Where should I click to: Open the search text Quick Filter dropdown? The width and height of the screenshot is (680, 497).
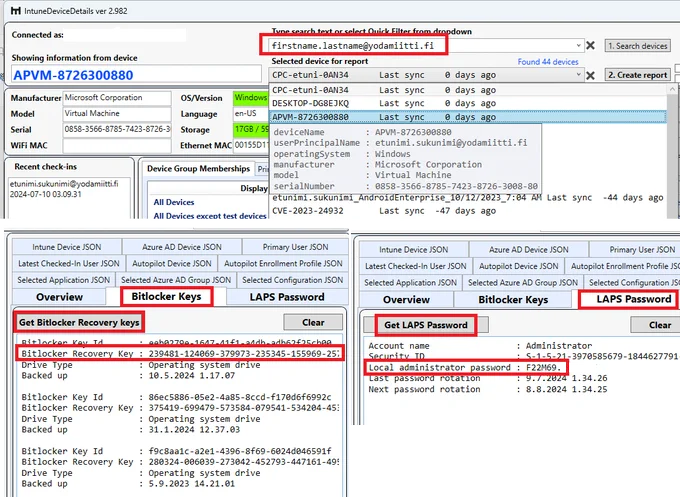[579, 46]
